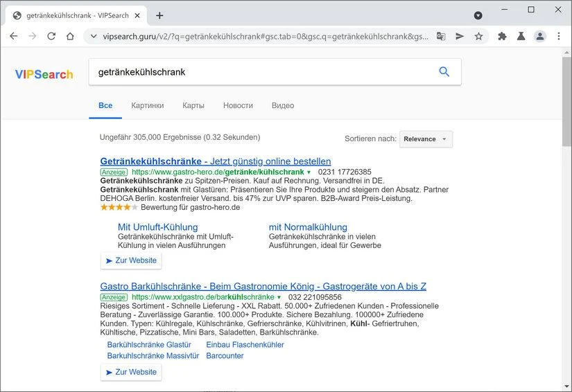Click Zur Website under gastro-hero ad

[131, 260]
